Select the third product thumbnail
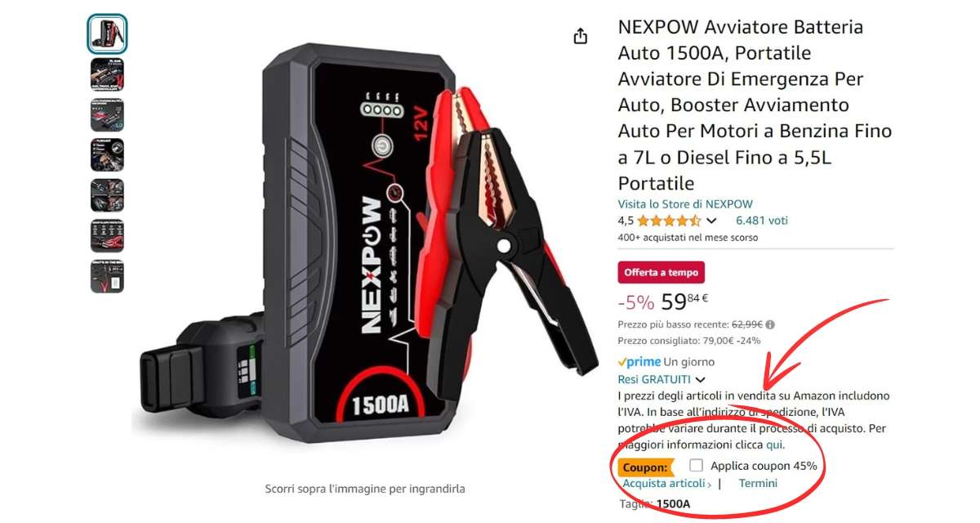 (x=107, y=115)
